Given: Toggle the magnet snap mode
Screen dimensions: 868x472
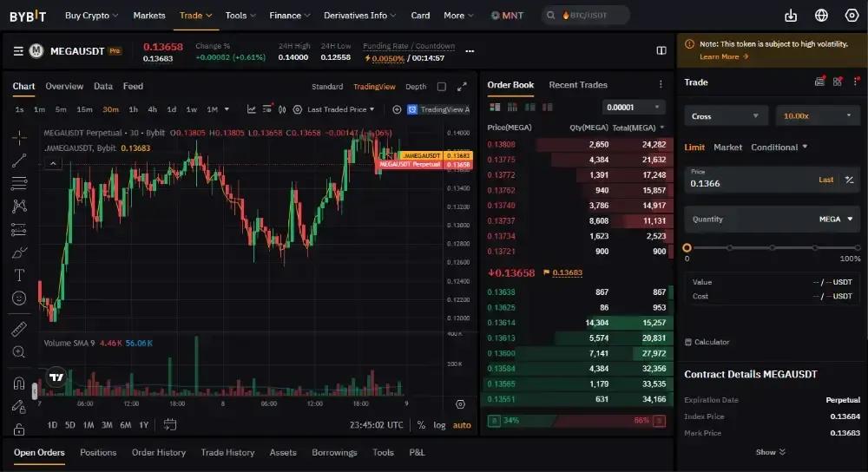Looking at the screenshot, I should coord(19,383).
